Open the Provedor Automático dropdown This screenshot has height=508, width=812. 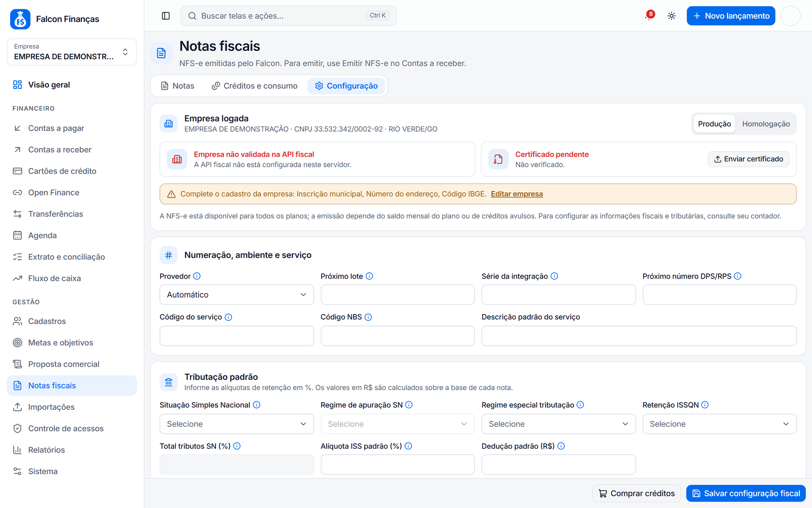click(236, 295)
